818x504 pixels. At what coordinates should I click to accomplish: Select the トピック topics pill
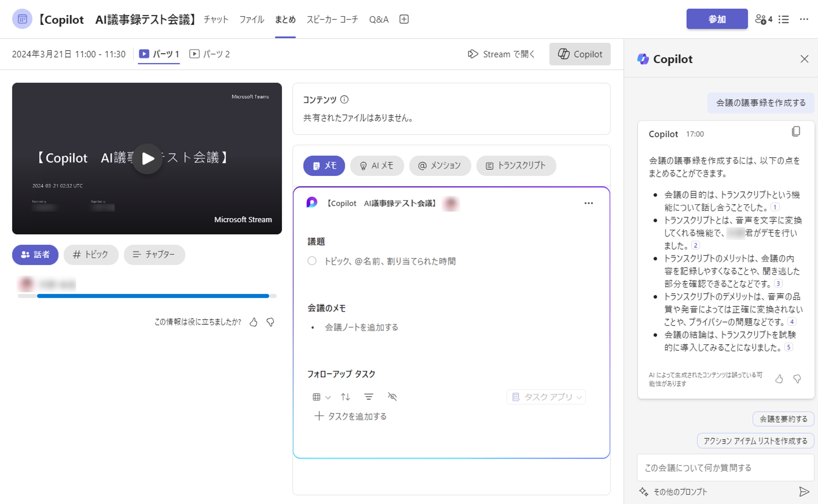[x=91, y=255]
